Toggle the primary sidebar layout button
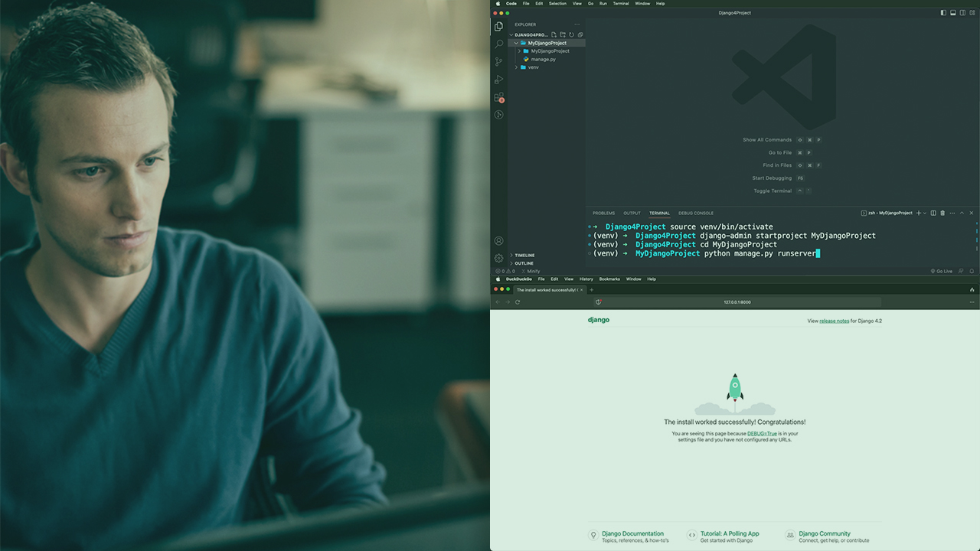 tap(943, 12)
